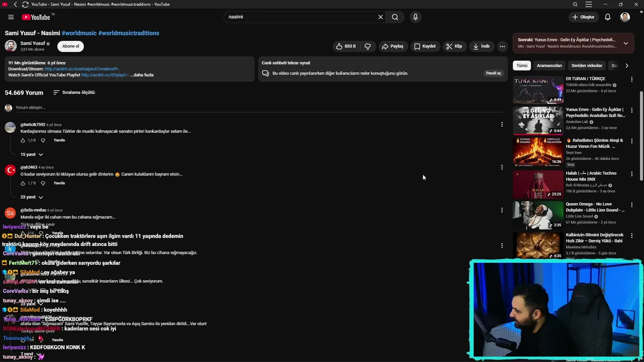The height and width of the screenshot is (362, 644).
Task: Reply to the @yb3463 comment
Action: 59,183
